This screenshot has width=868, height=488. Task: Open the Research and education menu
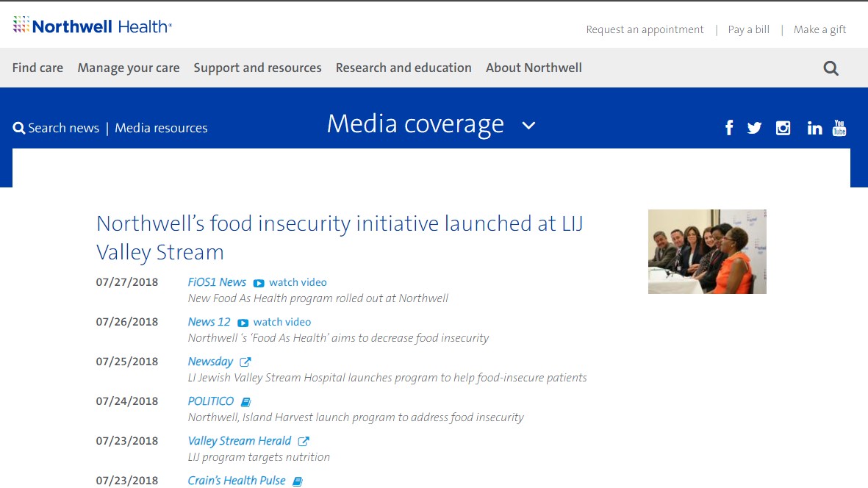[403, 68]
